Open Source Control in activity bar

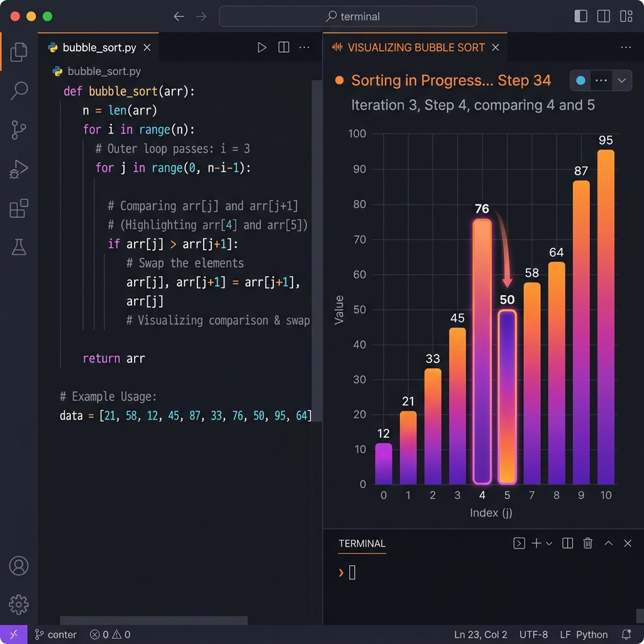(x=19, y=130)
